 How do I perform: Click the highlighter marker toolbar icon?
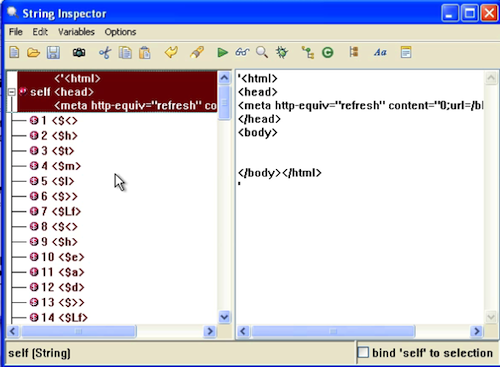click(x=197, y=52)
